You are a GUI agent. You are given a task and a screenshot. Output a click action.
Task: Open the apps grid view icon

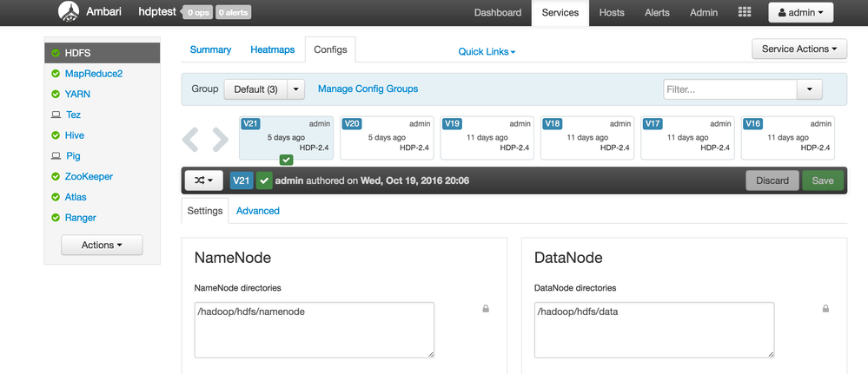[744, 13]
